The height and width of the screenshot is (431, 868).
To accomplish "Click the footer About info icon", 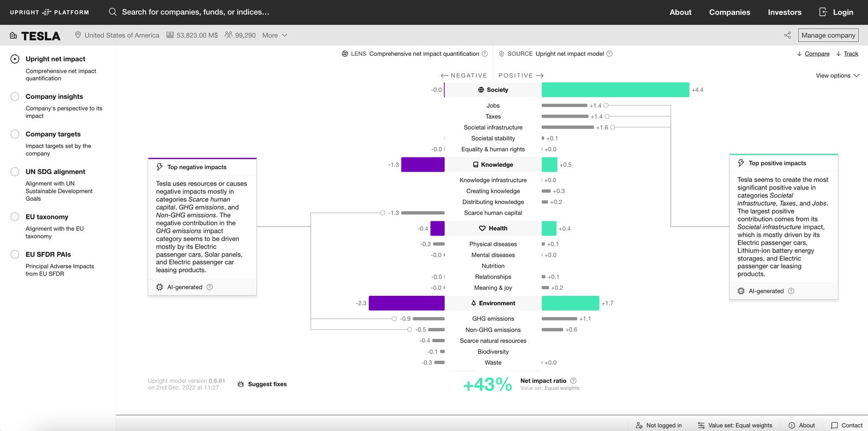I will click(792, 426).
